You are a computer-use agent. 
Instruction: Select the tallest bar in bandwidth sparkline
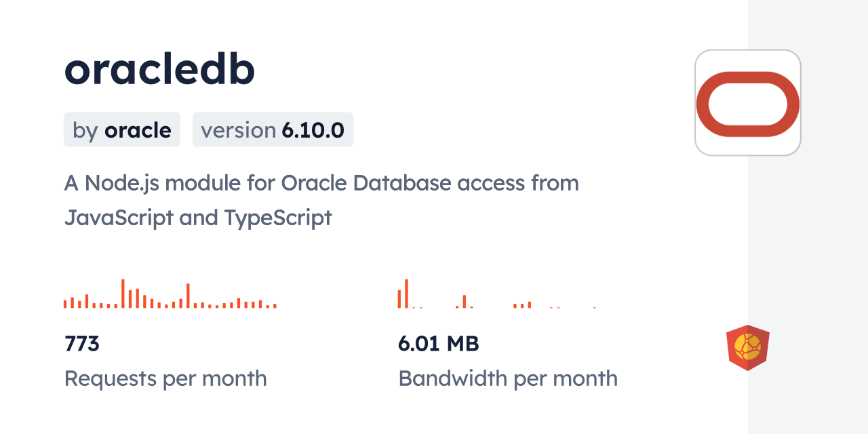pyautogui.click(x=406, y=294)
